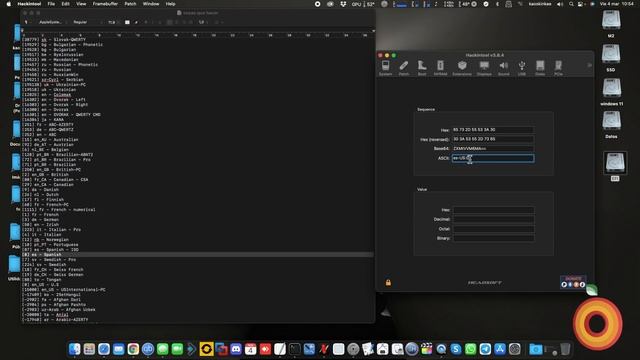
Task: Click the Value Octal field
Action: coord(493,229)
